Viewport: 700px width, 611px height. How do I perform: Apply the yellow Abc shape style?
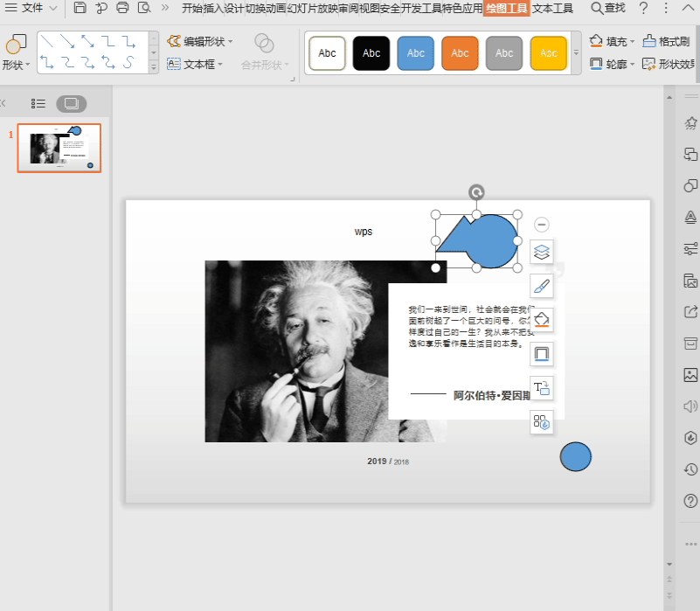tap(549, 53)
